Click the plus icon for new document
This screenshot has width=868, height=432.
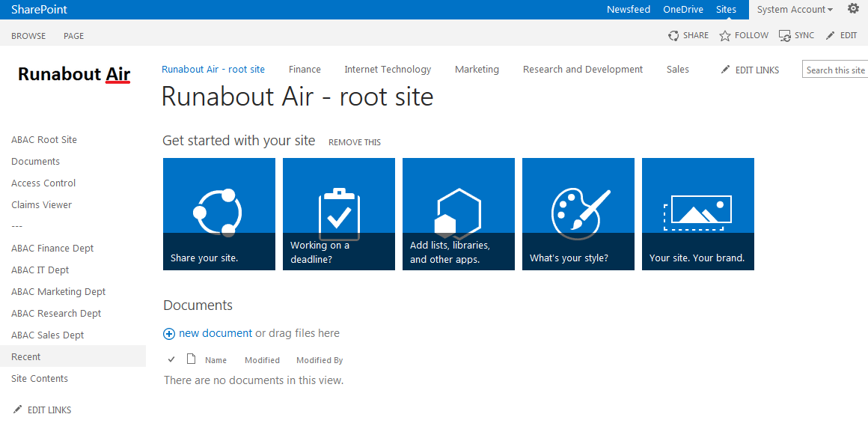pyautogui.click(x=169, y=334)
